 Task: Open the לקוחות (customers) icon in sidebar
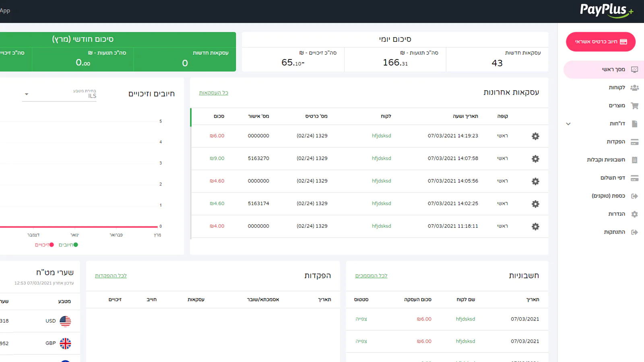tap(635, 87)
